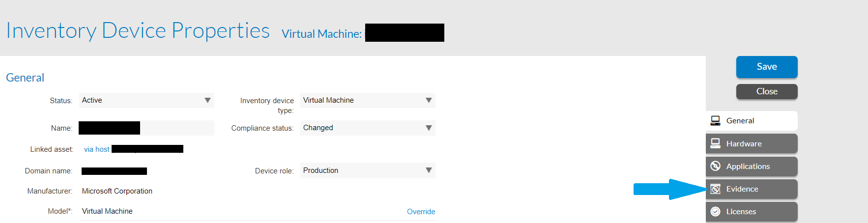Switch to the Evidence tab
The image size is (868, 223).
tap(752, 189)
